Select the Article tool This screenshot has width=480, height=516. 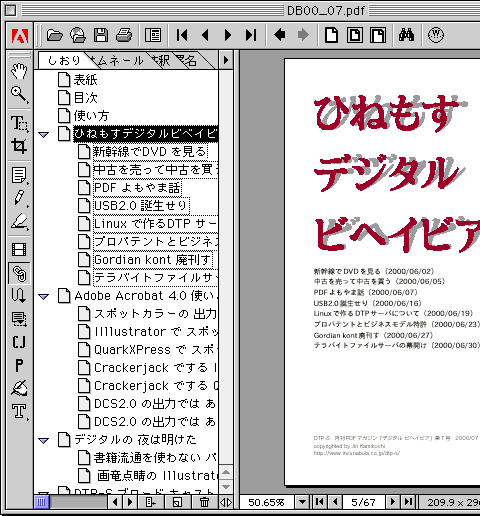19,295
